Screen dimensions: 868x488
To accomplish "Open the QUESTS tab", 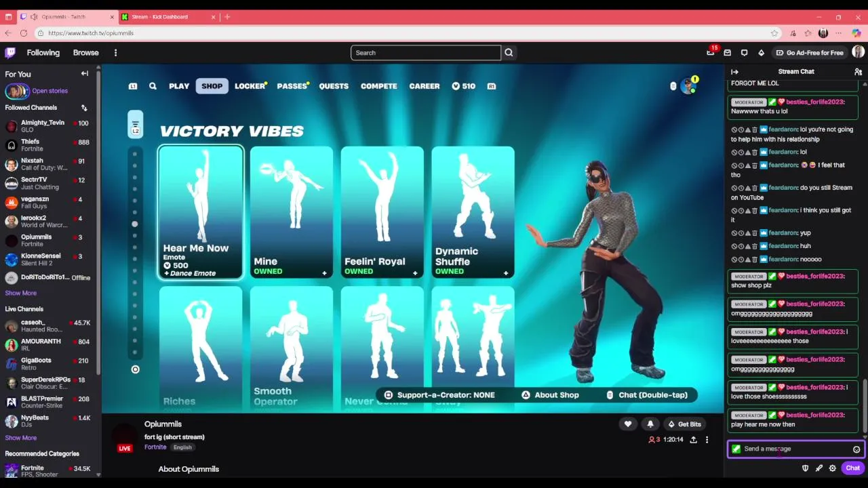I will point(334,86).
